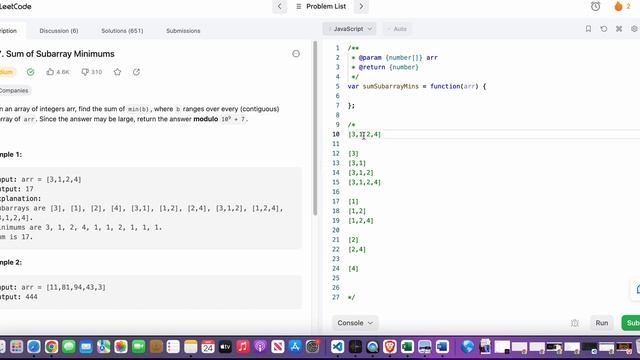
Task: Open the Companies tag
Action: [x=14, y=91]
